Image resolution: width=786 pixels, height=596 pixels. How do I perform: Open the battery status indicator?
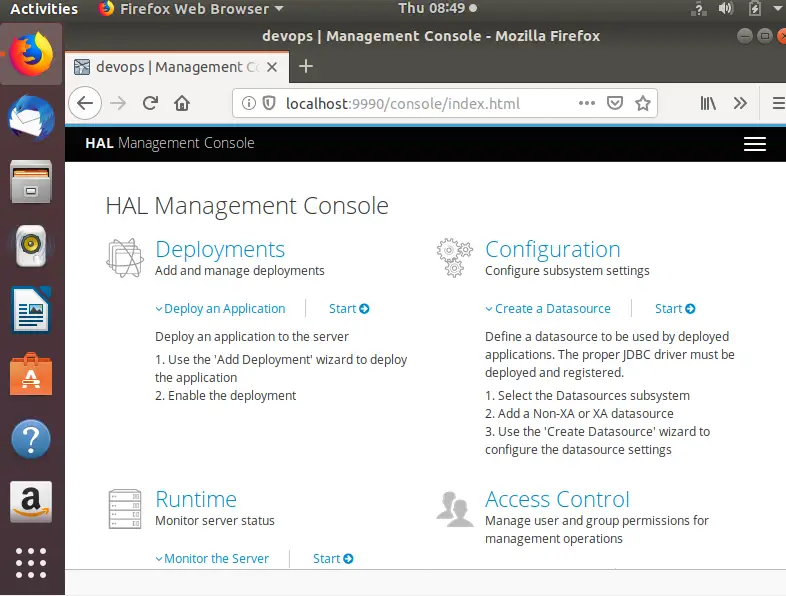point(754,9)
